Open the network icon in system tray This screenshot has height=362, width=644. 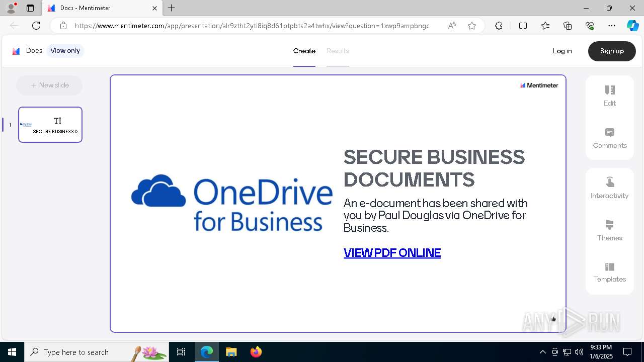[x=567, y=352]
